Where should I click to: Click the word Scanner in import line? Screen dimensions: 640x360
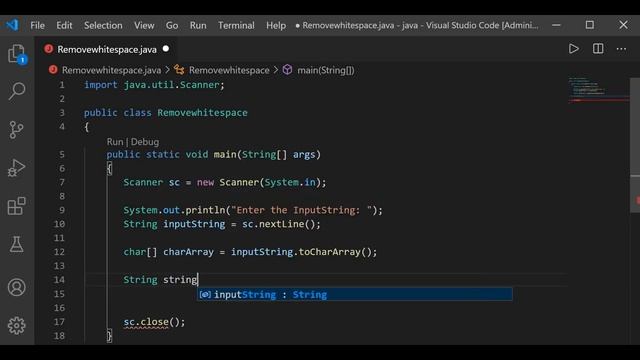point(200,85)
